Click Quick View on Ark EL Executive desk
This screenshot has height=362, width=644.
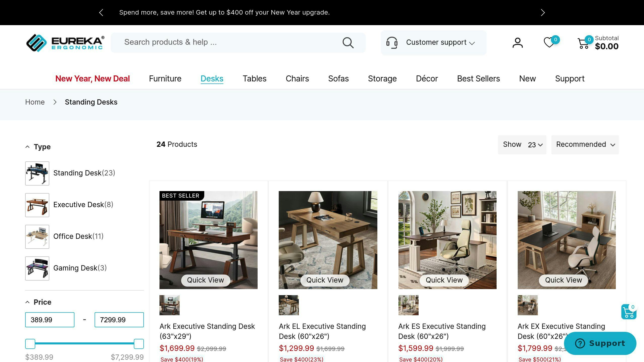325,280
